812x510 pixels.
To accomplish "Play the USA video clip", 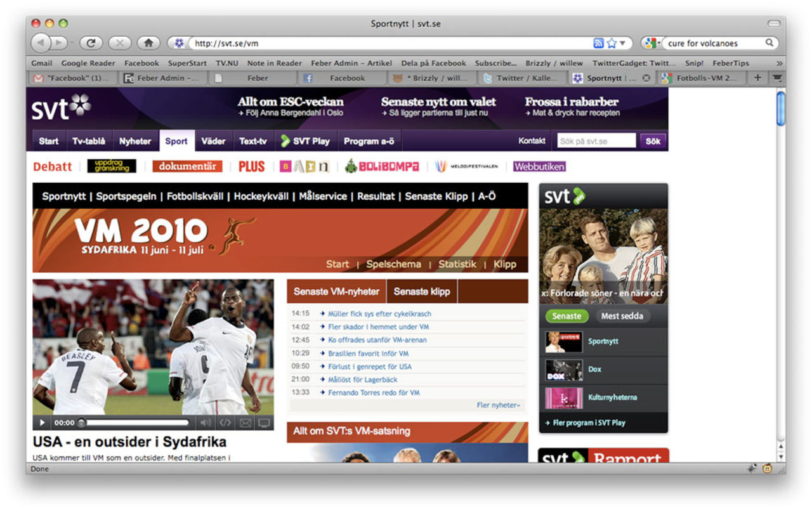I will 42,422.
